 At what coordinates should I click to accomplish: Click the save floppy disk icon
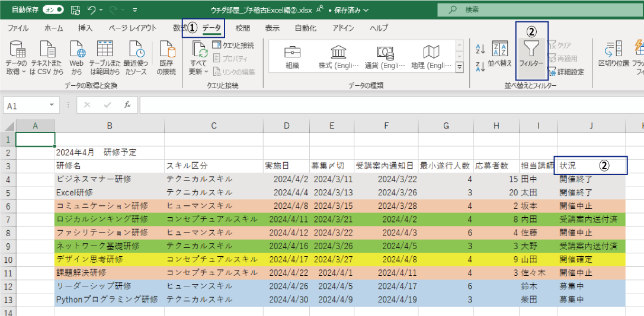pyautogui.click(x=75, y=10)
